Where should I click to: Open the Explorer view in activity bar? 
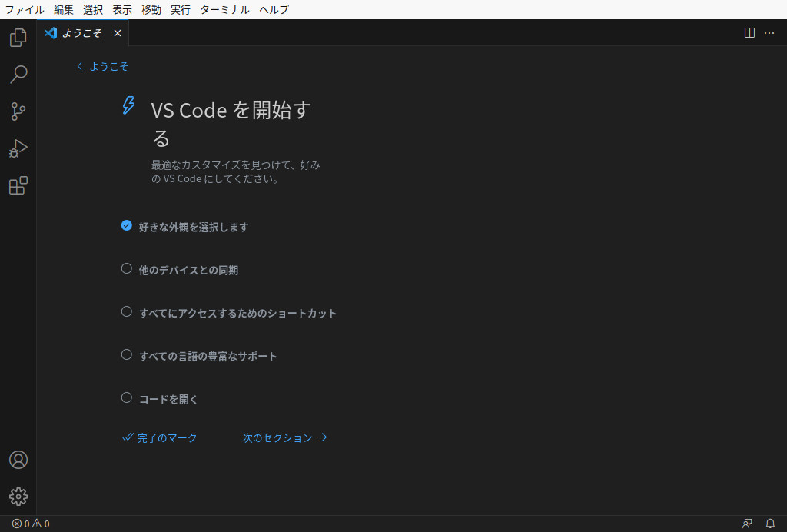[x=18, y=38]
